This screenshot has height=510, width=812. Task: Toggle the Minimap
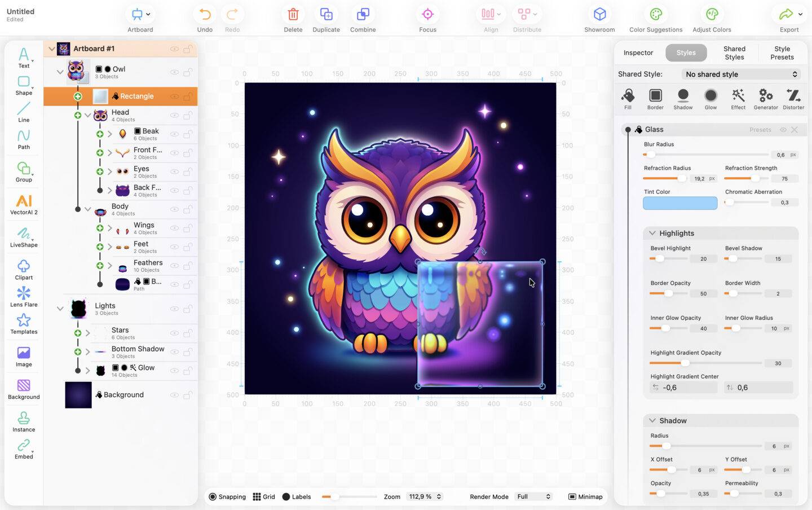point(585,496)
